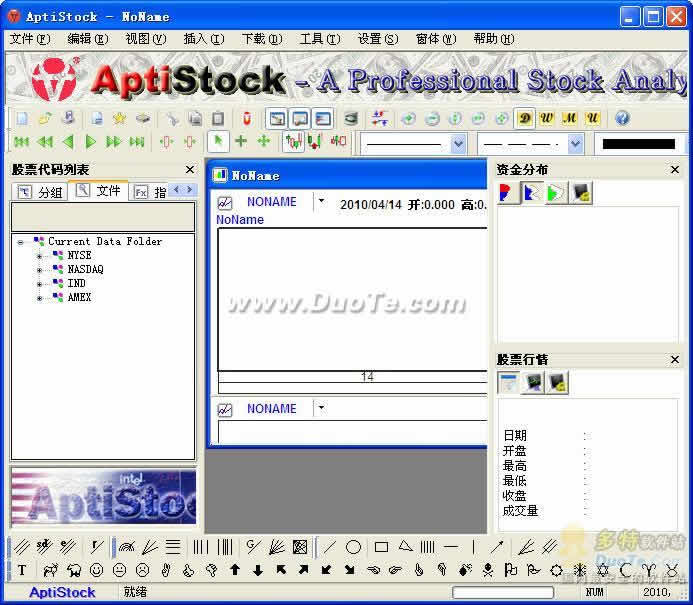Click the red magnet toolbar icon

tap(247, 118)
